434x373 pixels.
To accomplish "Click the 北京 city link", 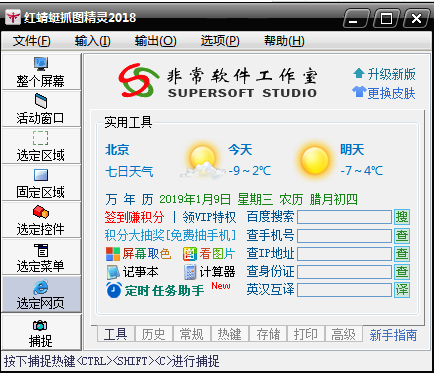I will [117, 149].
